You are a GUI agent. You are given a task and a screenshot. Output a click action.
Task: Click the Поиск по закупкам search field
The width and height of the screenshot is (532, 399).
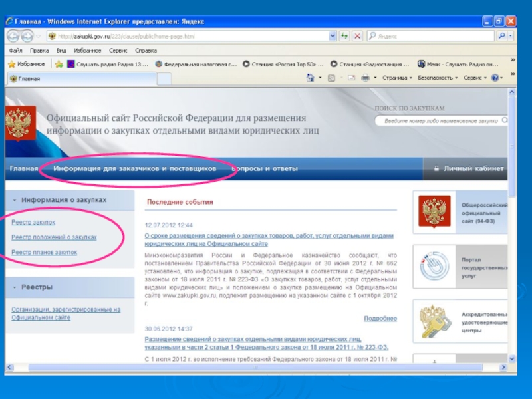(x=441, y=121)
